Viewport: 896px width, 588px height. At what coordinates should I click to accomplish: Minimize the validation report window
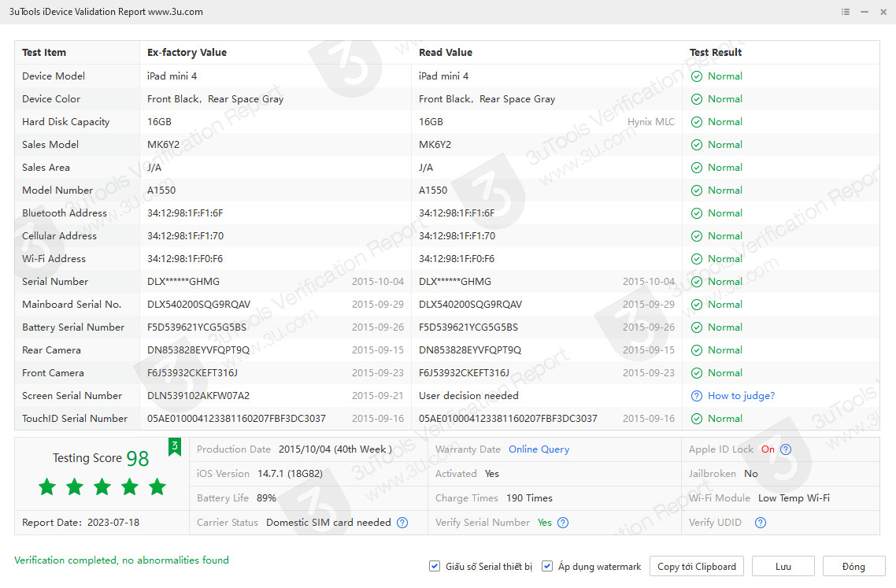(x=865, y=12)
